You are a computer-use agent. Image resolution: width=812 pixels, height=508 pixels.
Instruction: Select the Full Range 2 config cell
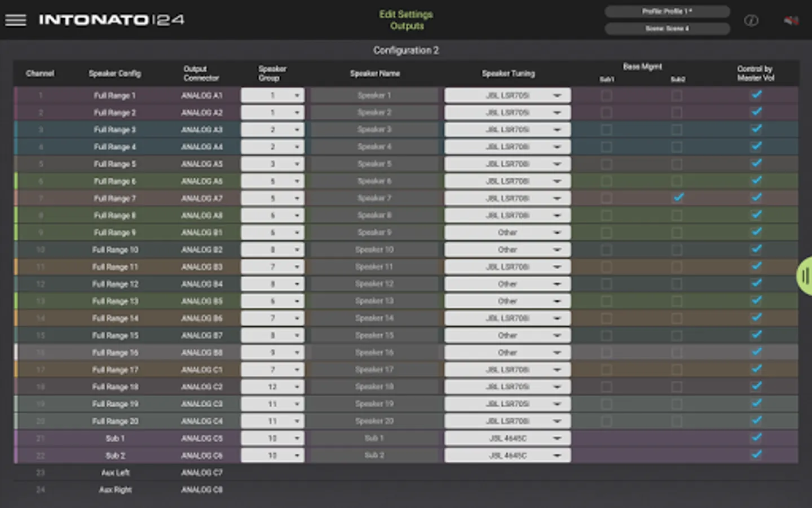point(115,112)
